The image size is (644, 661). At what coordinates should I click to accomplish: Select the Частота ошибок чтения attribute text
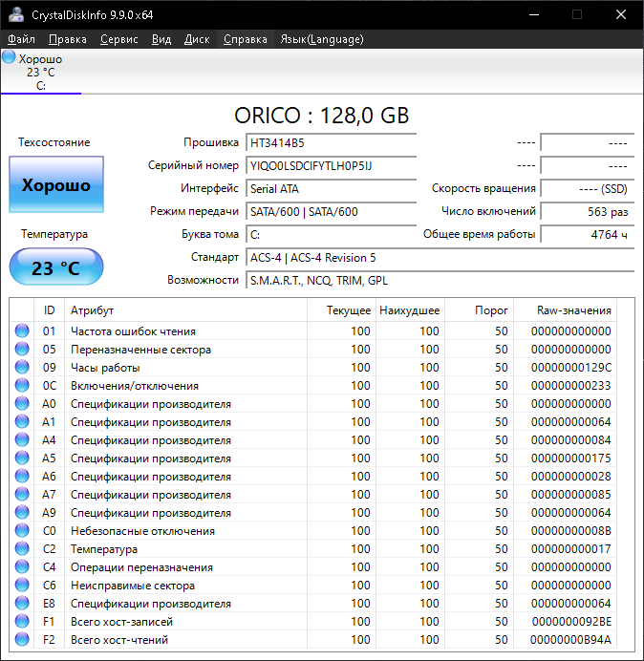point(133,331)
